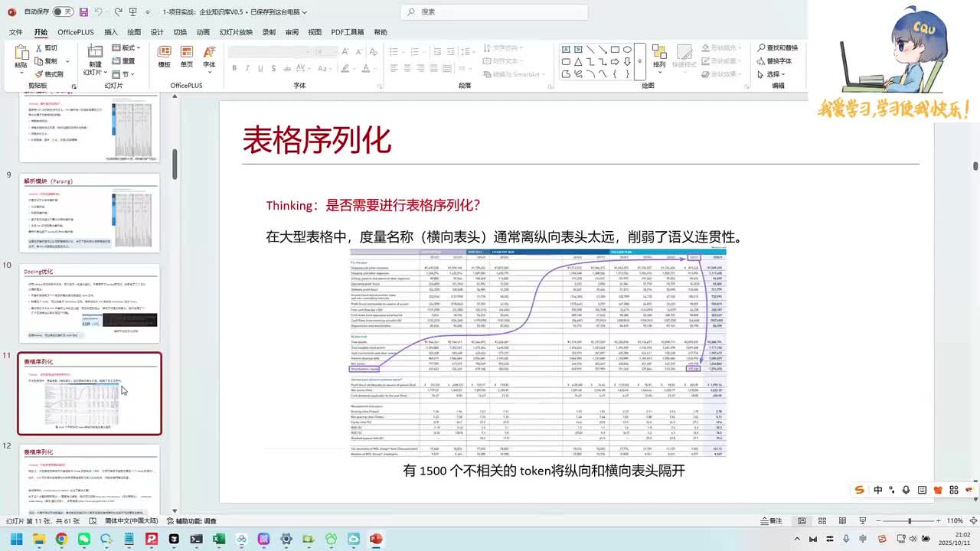
Task: Open the 节 section dropdown
Action: tap(122, 74)
